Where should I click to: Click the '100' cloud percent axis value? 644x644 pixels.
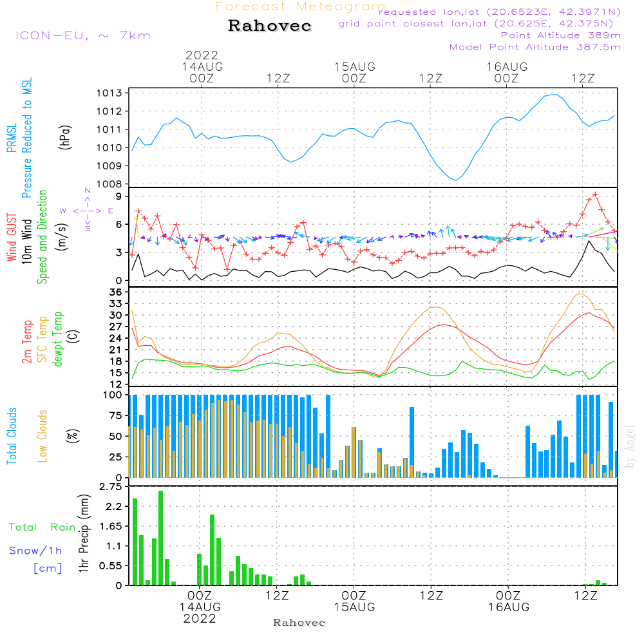point(113,395)
